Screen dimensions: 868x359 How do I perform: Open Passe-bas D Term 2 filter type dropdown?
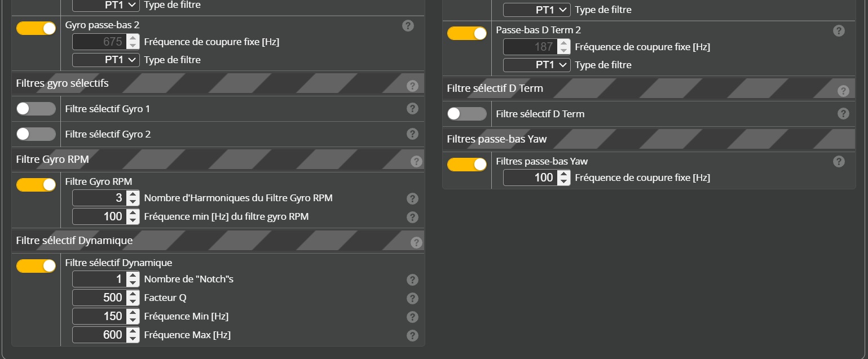tap(537, 65)
